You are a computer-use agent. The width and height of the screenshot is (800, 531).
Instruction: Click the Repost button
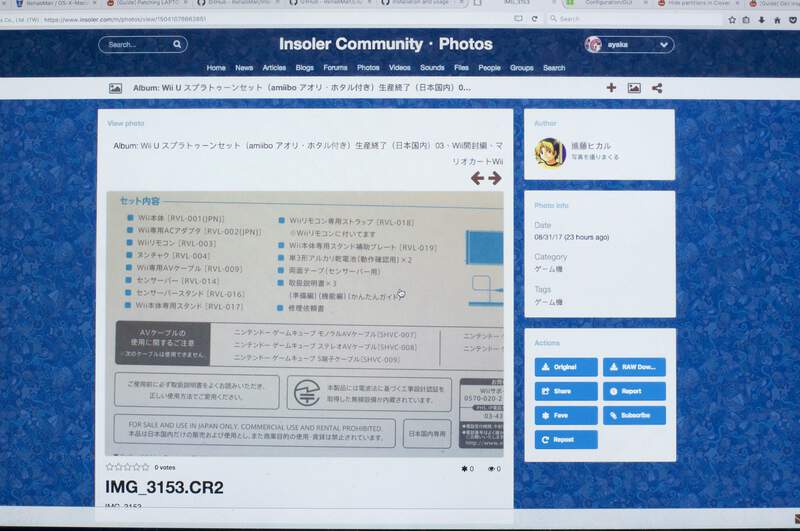tap(566, 440)
